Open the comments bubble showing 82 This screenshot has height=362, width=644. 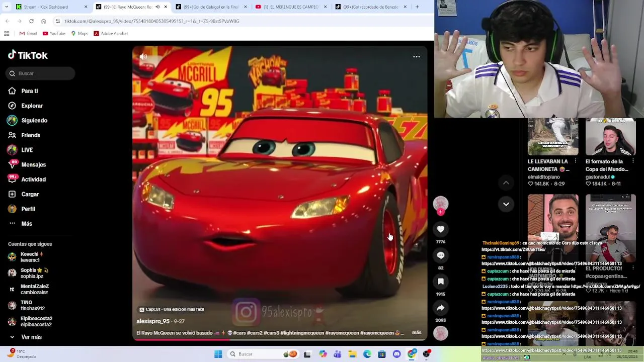441,255
